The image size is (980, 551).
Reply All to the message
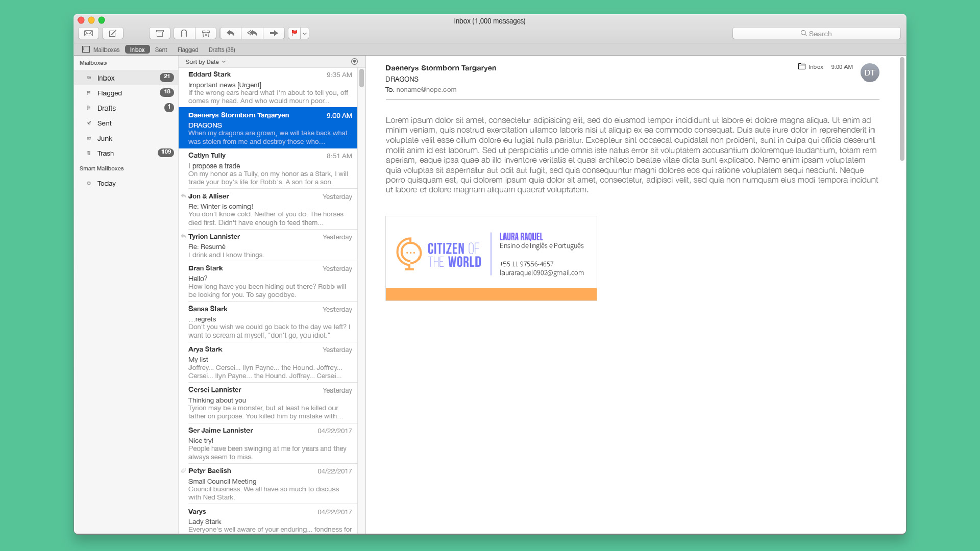point(252,33)
